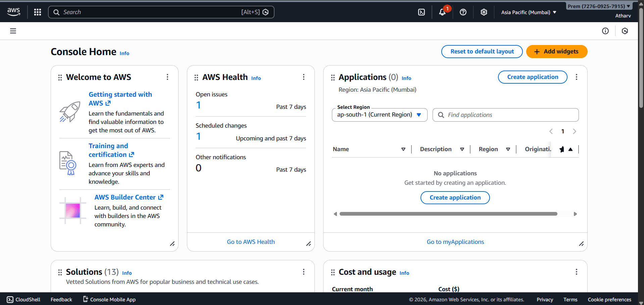644x305 pixels.
Task: Open the Prem account dropdown menu
Action: click(x=599, y=6)
